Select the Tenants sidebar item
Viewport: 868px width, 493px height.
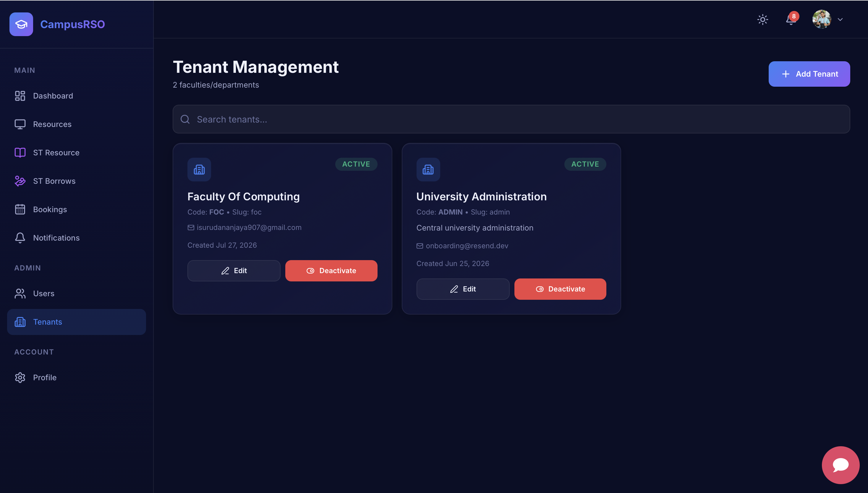[77, 322]
